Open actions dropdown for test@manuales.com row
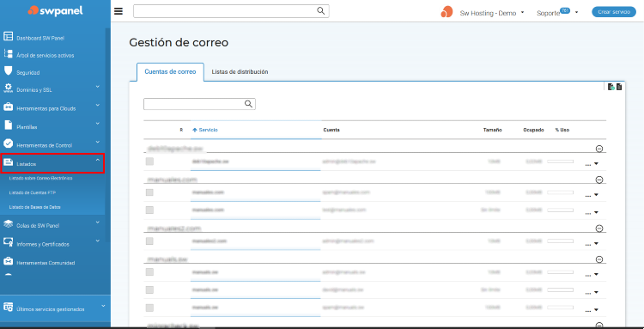 tap(592, 212)
